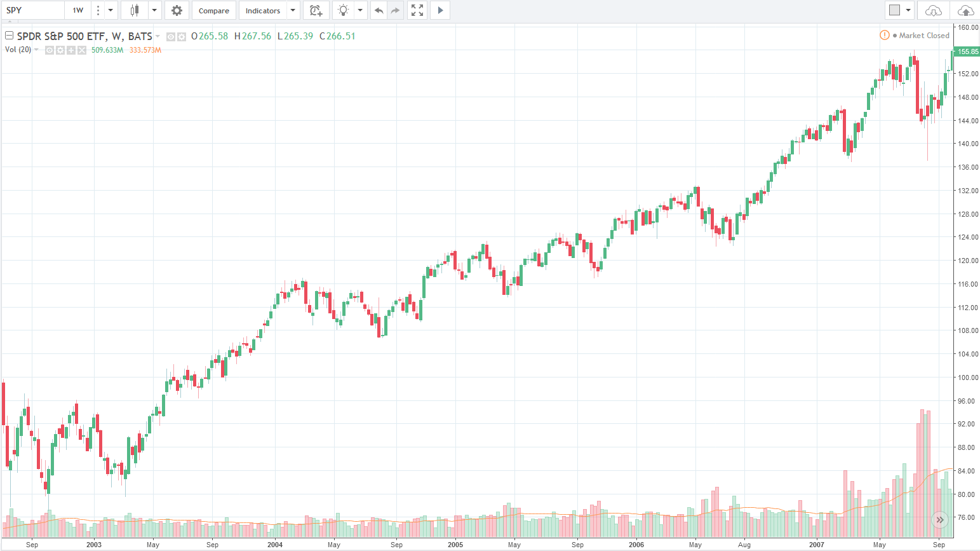Click the orange market warning exclamation icon
This screenshot has height=551, width=980.
[x=884, y=35]
